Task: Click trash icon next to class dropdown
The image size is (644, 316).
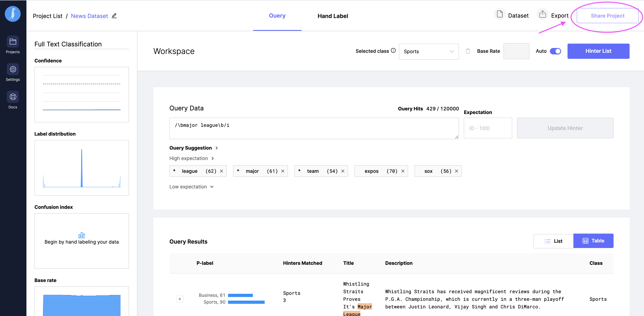Action: point(468,51)
